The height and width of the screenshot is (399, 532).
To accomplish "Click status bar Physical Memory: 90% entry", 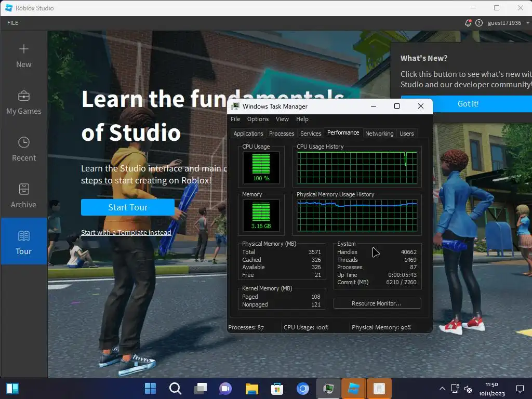I will pos(381,327).
